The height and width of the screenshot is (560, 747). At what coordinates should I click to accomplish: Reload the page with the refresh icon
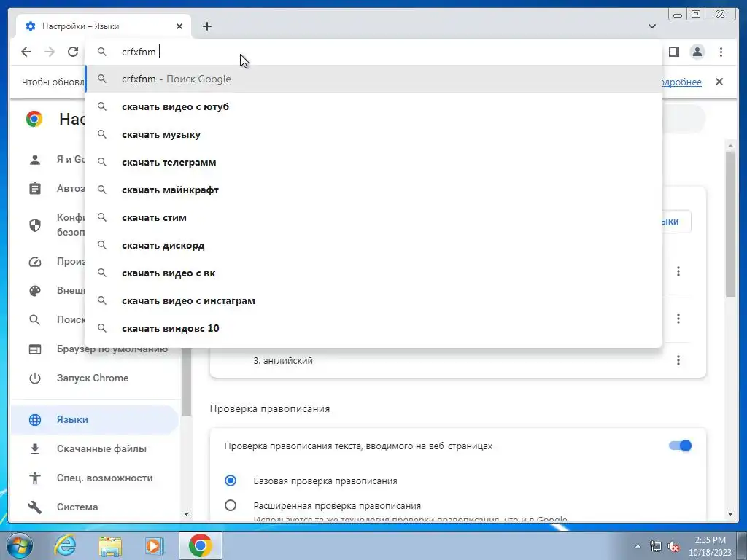pos(73,52)
